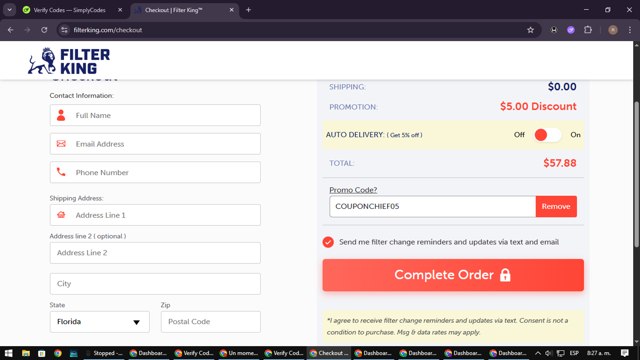Click the Complete Order button
The image size is (640, 360).
[453, 275]
